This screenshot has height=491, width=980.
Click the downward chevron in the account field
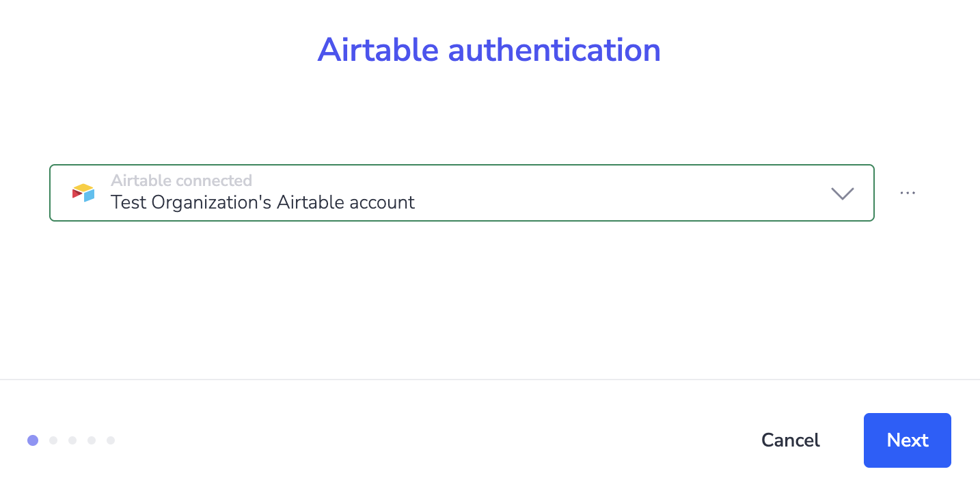point(843,194)
